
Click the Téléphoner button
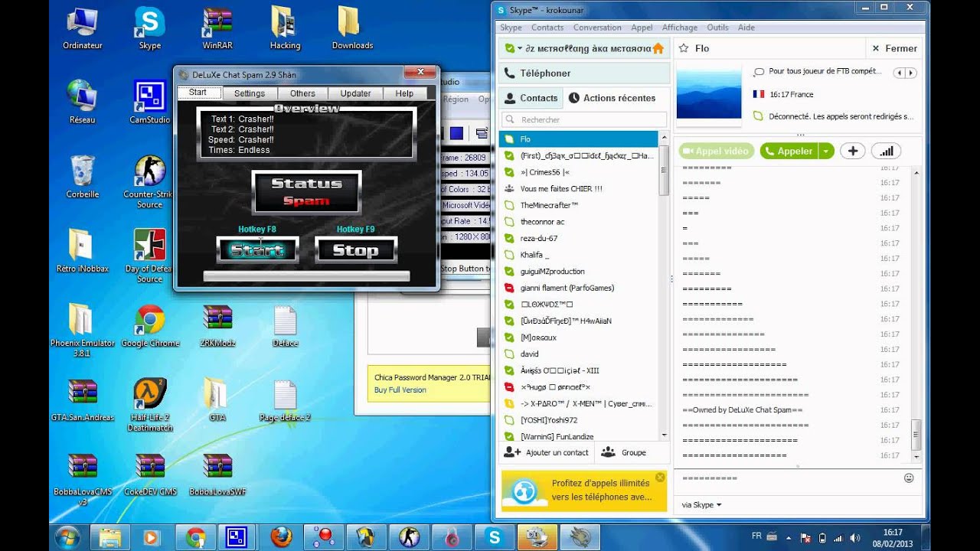(584, 73)
